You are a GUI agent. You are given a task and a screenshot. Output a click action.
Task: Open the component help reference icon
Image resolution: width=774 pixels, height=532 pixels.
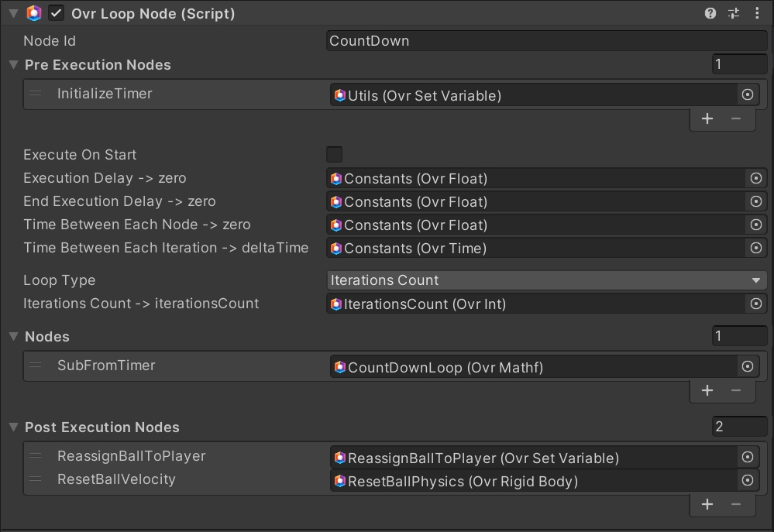(710, 13)
